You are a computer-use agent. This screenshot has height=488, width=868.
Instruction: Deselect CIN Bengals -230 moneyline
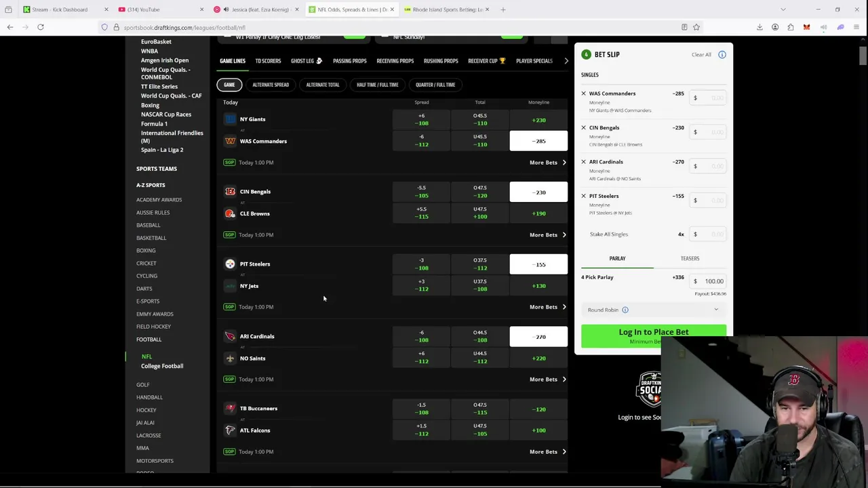538,192
